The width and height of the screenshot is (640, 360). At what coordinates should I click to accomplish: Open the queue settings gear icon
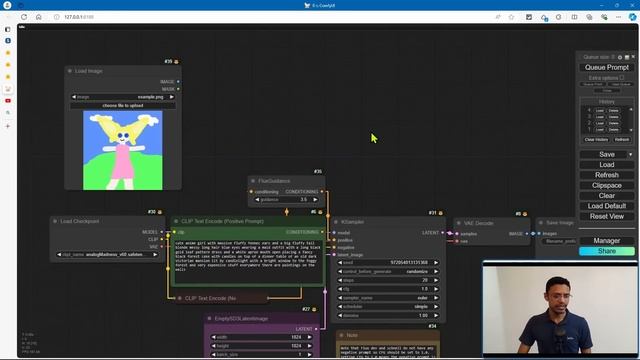coord(620,57)
